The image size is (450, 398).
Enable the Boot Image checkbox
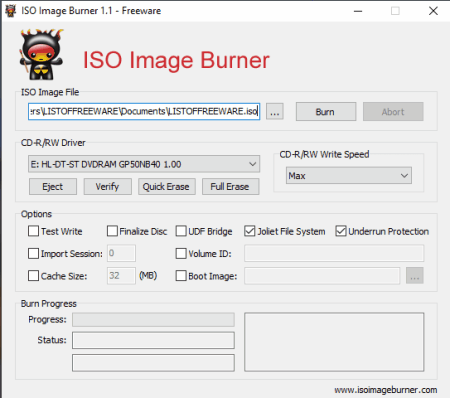tap(181, 276)
